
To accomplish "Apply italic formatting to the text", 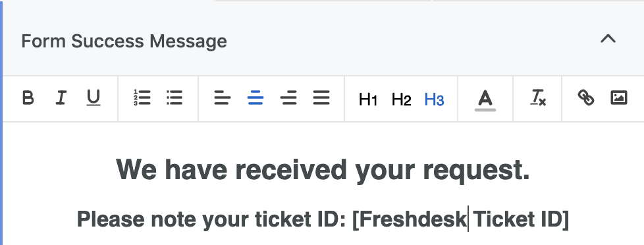I will tap(61, 98).
